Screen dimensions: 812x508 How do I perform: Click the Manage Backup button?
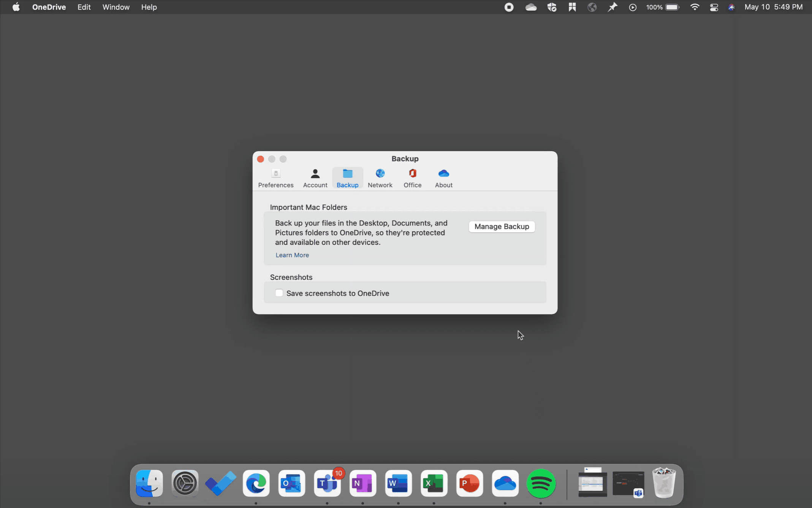[502, 226]
